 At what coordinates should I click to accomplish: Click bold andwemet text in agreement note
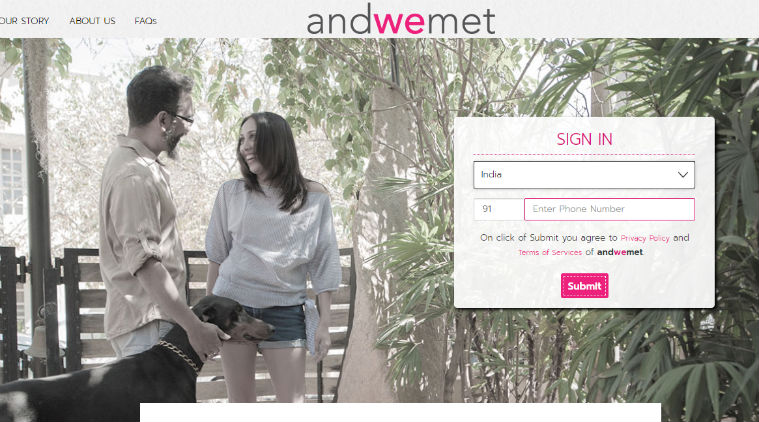tap(620, 252)
